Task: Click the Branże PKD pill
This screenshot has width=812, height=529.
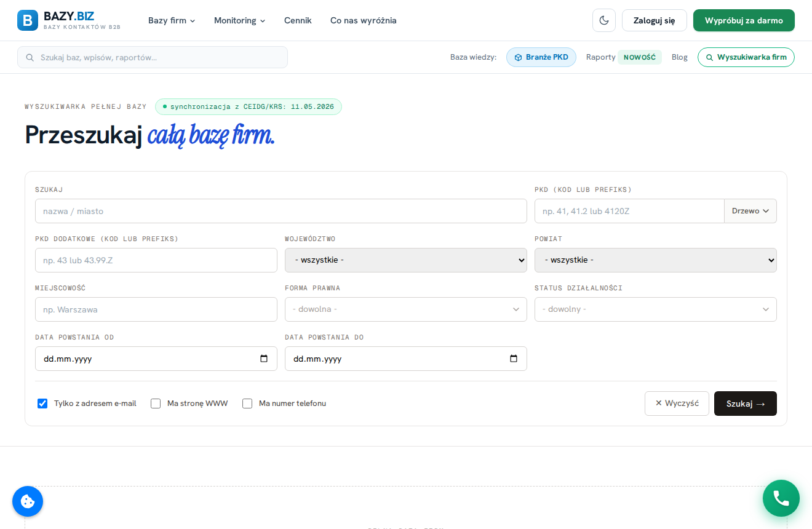Action: click(x=541, y=57)
